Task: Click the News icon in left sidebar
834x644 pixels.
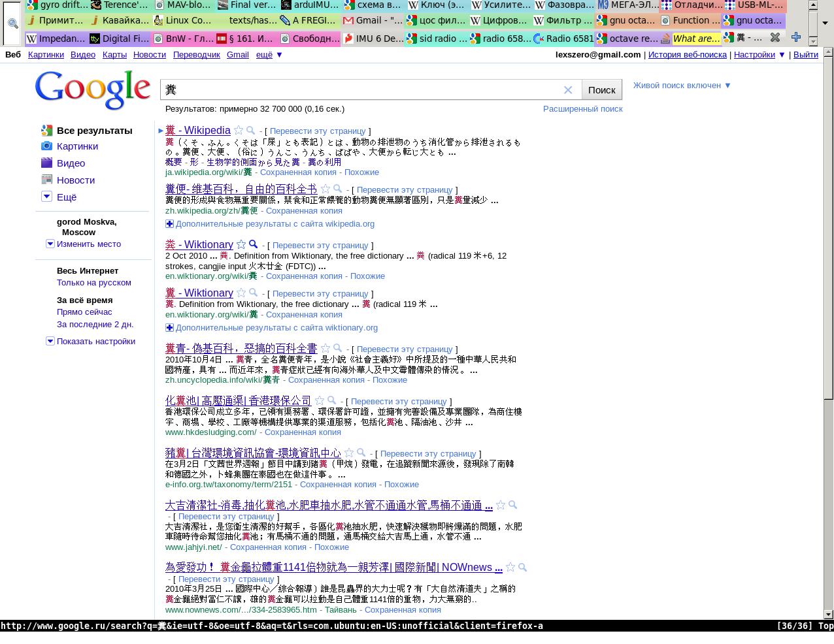Action: 46,180
